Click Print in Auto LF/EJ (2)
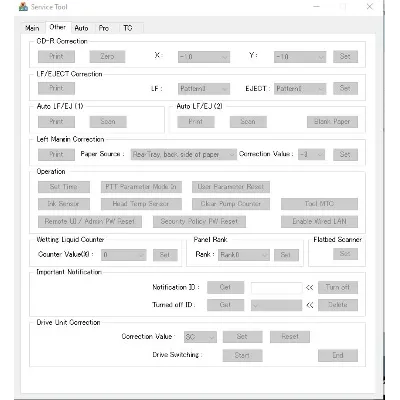This screenshot has width=400, height=400. click(x=196, y=121)
